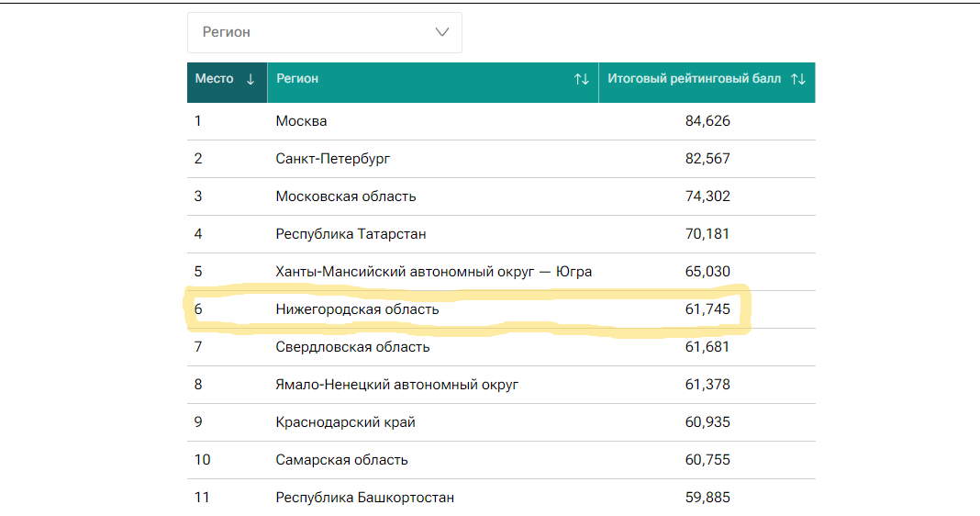
Task: Open the Регион filter dropdown
Action: coord(324,32)
